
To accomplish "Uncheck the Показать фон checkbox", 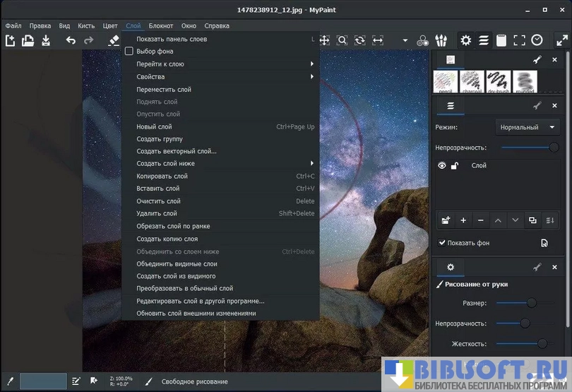I will tap(442, 243).
